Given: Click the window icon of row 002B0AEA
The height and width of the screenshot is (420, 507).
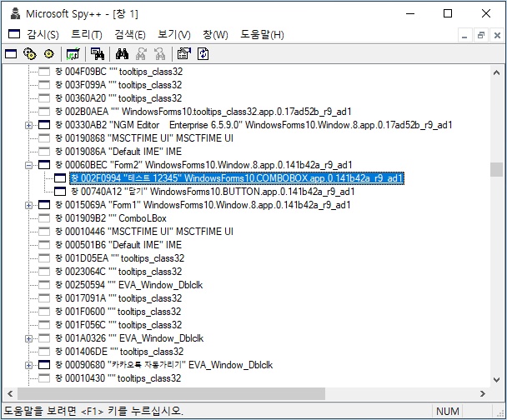Looking at the screenshot, I should coord(44,112).
